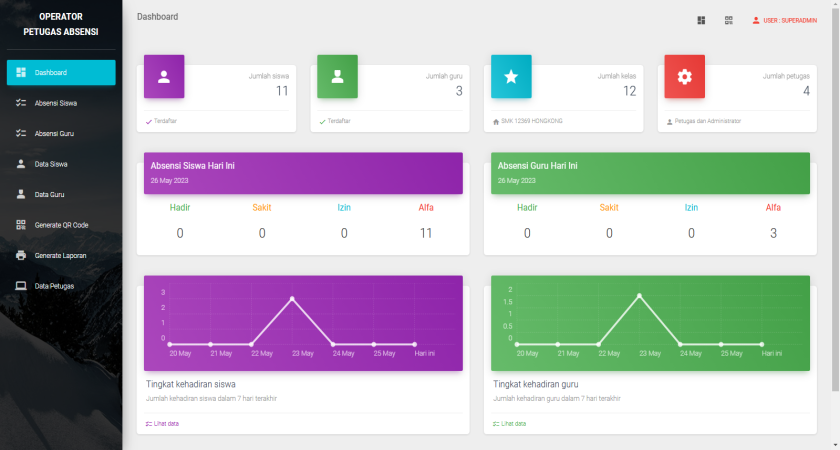
Task: Click the printer icon beside Generate Laporan
Action: pyautogui.click(x=21, y=255)
